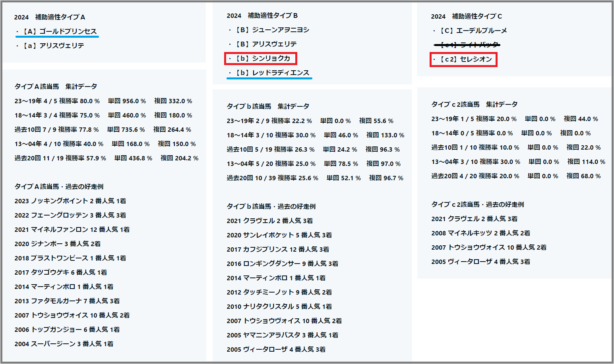Click the boxed entry 【b】シンリョクカ

(x=260, y=58)
